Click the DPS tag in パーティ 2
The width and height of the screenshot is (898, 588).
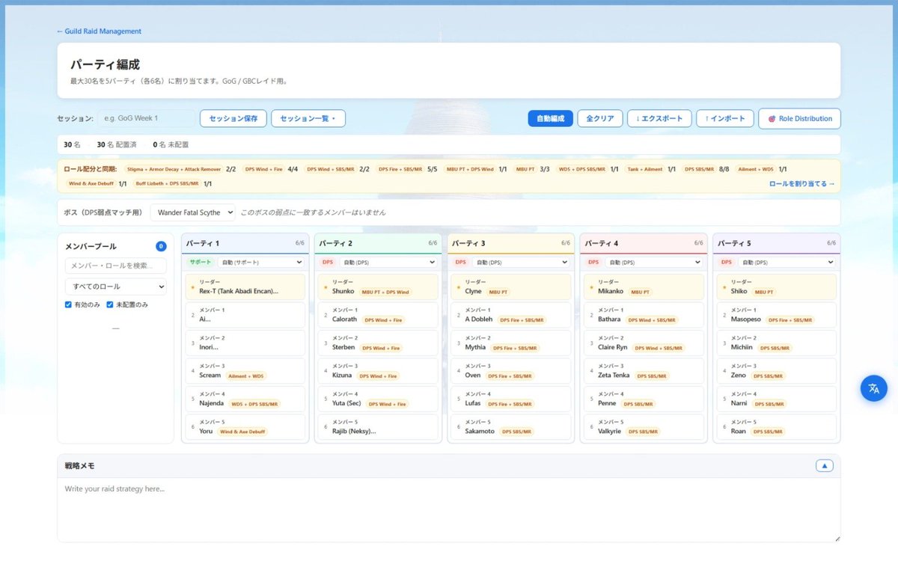pyautogui.click(x=328, y=263)
